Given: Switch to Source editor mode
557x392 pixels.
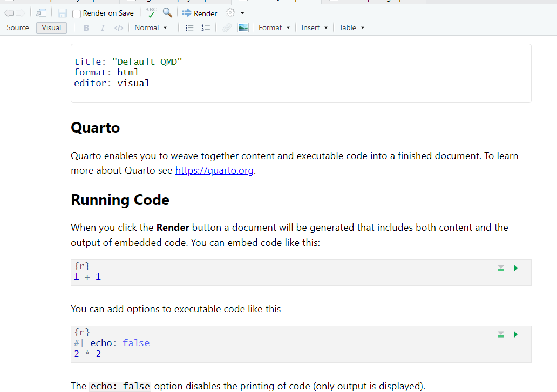Looking at the screenshot, I should pos(18,27).
